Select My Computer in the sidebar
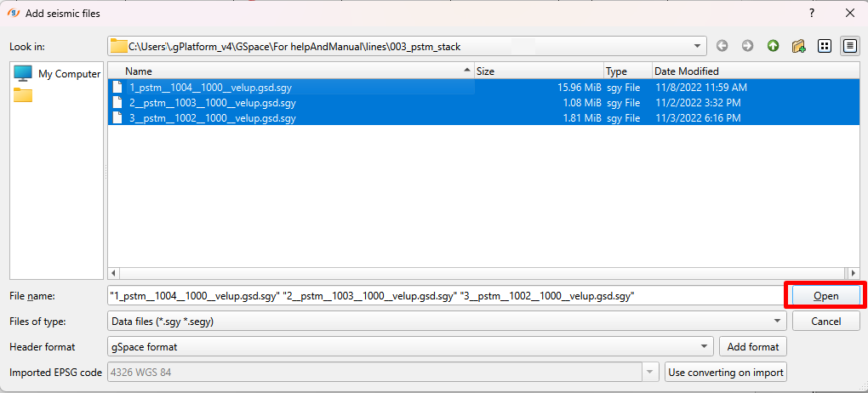Viewport: 868px width, 393px height. pos(57,74)
